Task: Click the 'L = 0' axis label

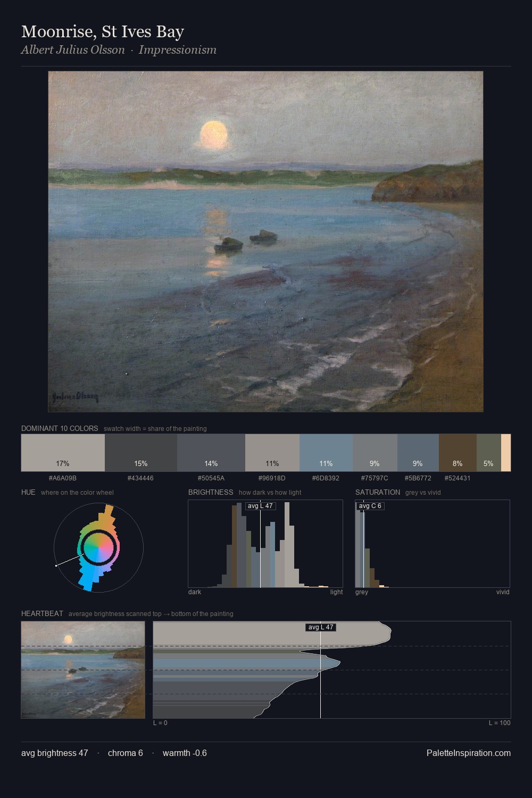Action: click(160, 723)
